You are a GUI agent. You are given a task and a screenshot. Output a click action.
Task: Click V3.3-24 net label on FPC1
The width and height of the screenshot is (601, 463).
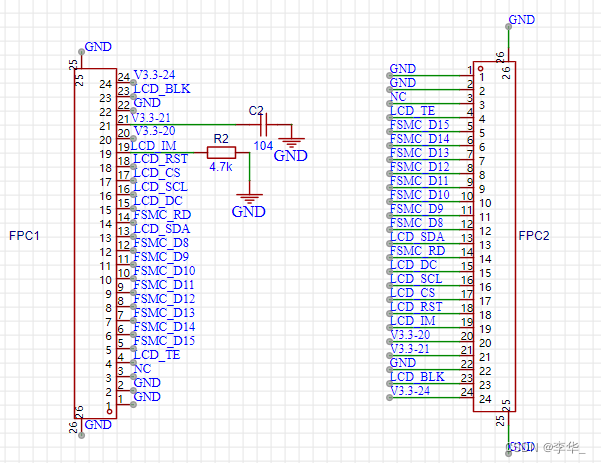(x=154, y=75)
